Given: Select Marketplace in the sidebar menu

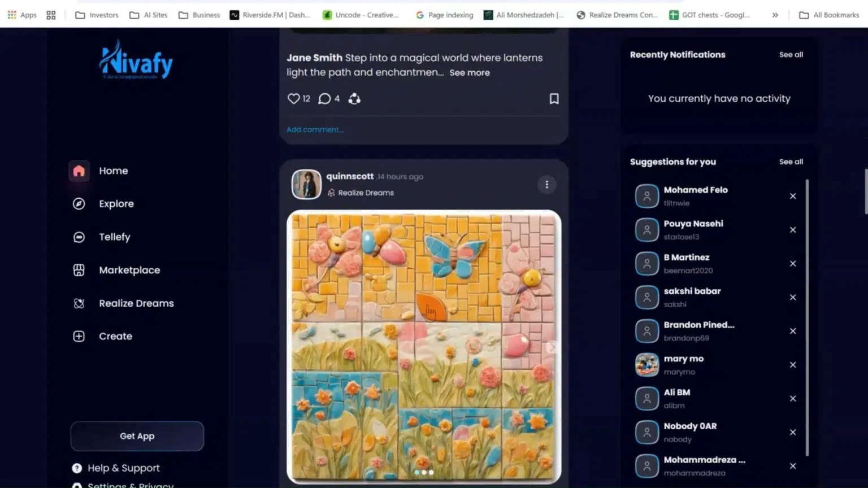Looking at the screenshot, I should [129, 270].
